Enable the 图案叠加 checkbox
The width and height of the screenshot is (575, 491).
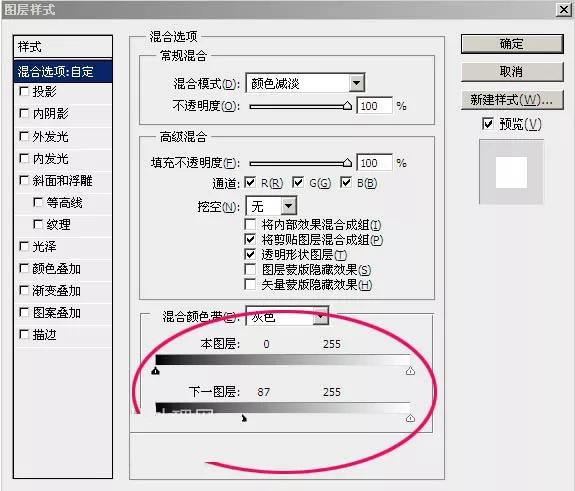point(24,312)
